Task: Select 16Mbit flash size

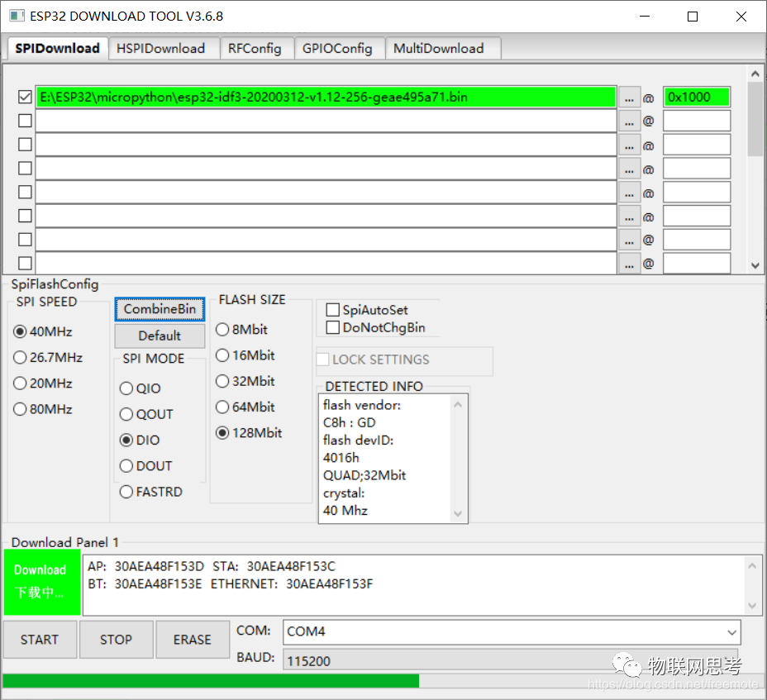Action: click(x=245, y=355)
